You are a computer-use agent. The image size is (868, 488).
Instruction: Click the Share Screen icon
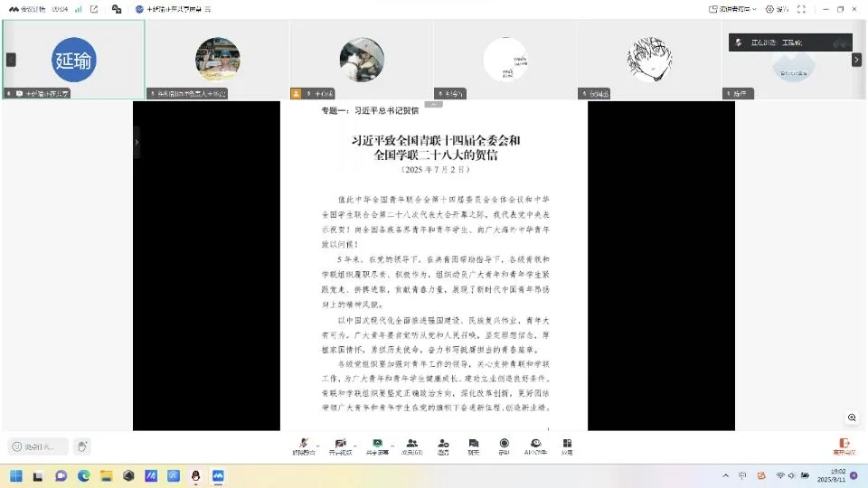click(x=378, y=445)
